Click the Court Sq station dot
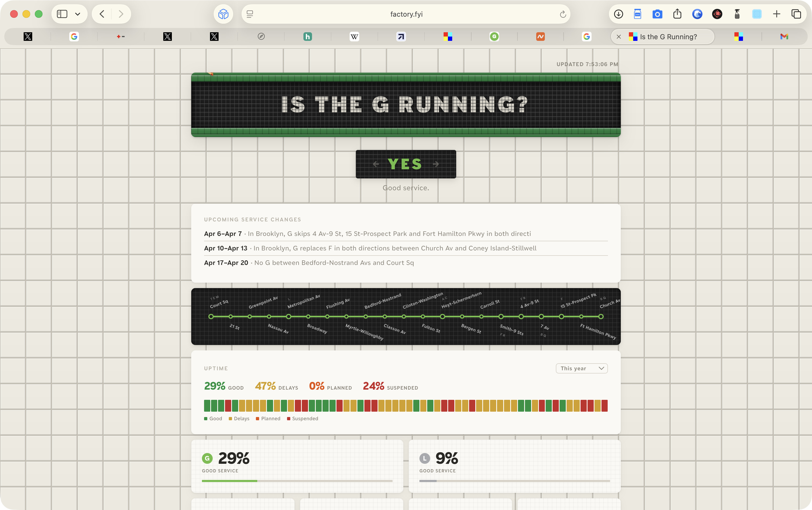The image size is (812, 510). (211, 316)
